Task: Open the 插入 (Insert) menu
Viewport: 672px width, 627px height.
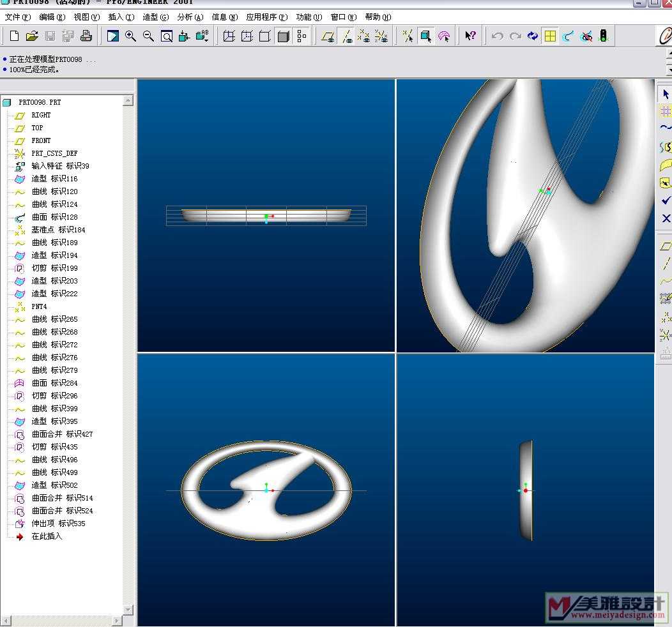Action: coord(121,17)
